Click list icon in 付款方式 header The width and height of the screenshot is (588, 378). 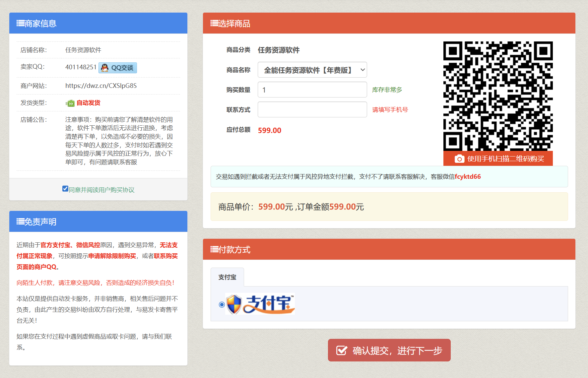[x=214, y=249]
